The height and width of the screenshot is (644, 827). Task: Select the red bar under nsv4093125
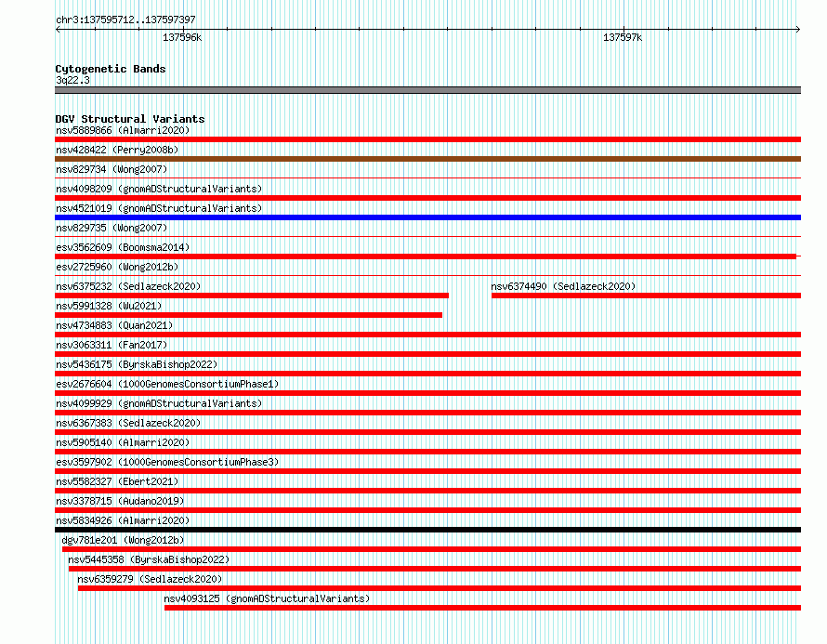[482, 608]
